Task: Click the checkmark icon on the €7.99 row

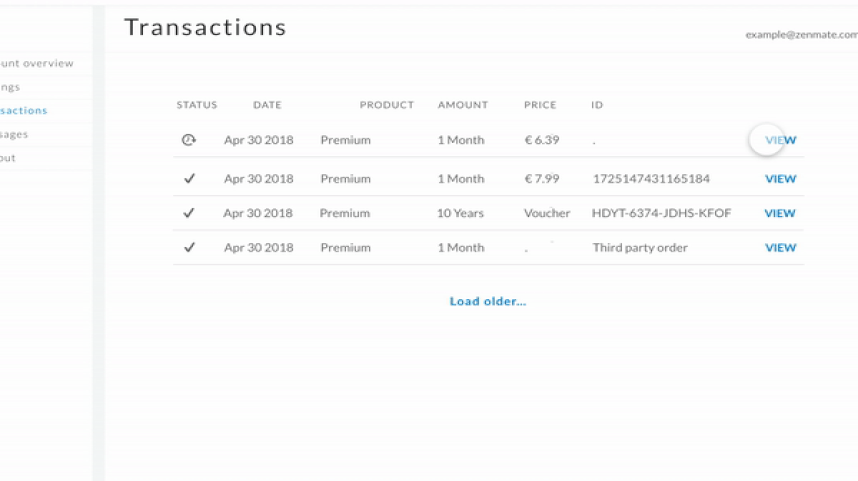Action: pos(189,179)
